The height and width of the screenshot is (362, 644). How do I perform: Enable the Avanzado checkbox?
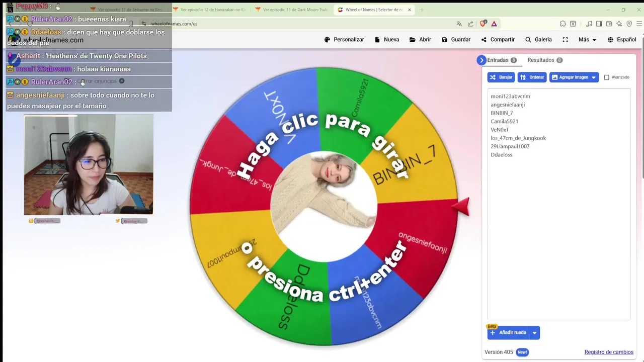pyautogui.click(x=606, y=77)
